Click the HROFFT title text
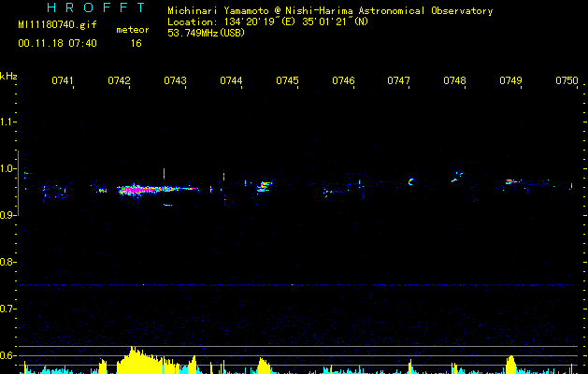The height and width of the screenshot is (374, 588). click(96, 7)
